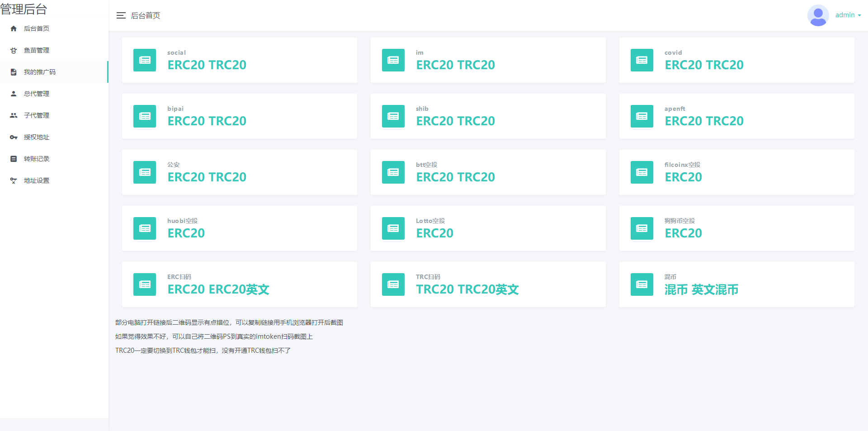
Task: Click the covid card icon
Action: click(642, 60)
